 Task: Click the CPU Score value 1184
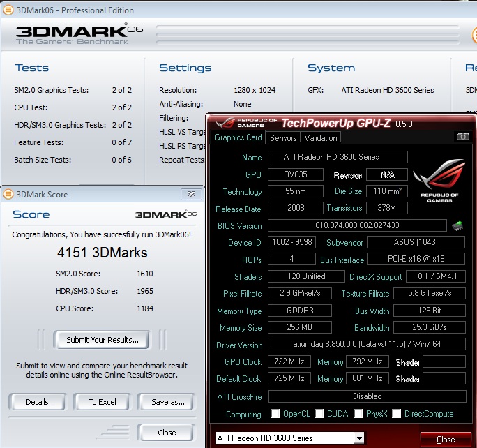(145, 308)
